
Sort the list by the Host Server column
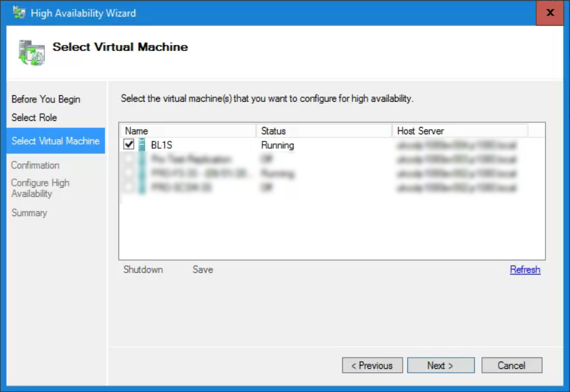[460, 131]
